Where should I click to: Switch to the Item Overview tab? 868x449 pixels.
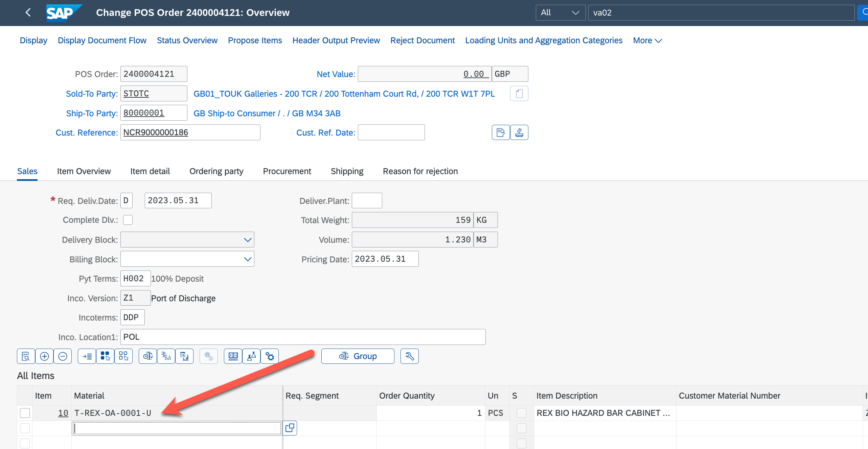84,171
